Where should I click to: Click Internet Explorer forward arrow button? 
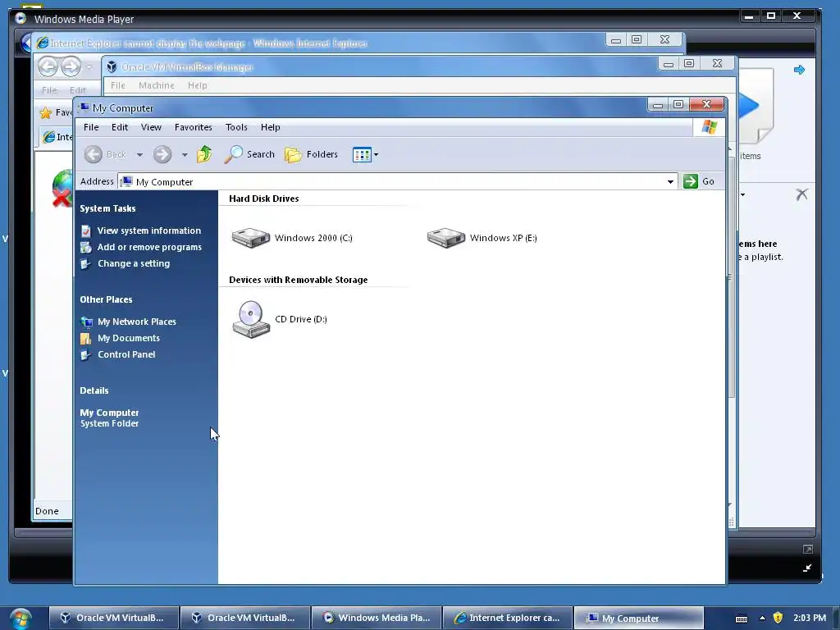[71, 67]
